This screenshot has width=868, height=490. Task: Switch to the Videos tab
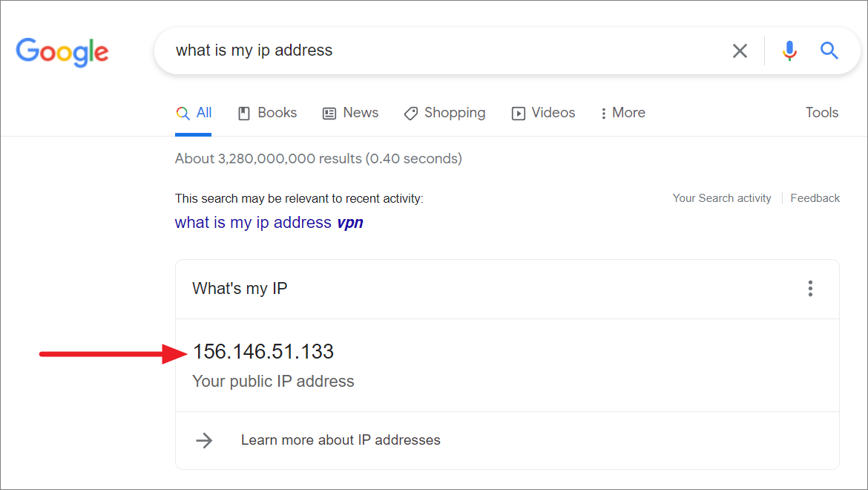pyautogui.click(x=544, y=113)
